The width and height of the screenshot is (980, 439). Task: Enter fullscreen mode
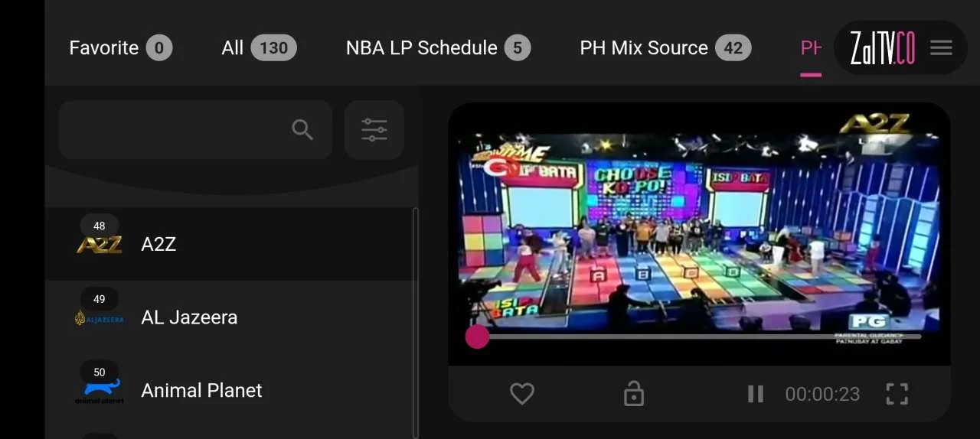click(x=897, y=394)
